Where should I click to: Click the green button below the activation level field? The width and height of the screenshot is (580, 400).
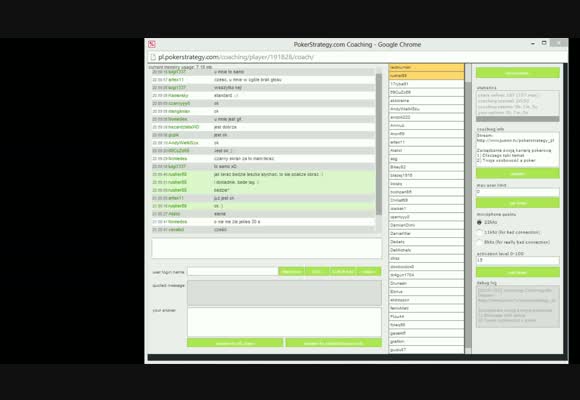(x=517, y=272)
